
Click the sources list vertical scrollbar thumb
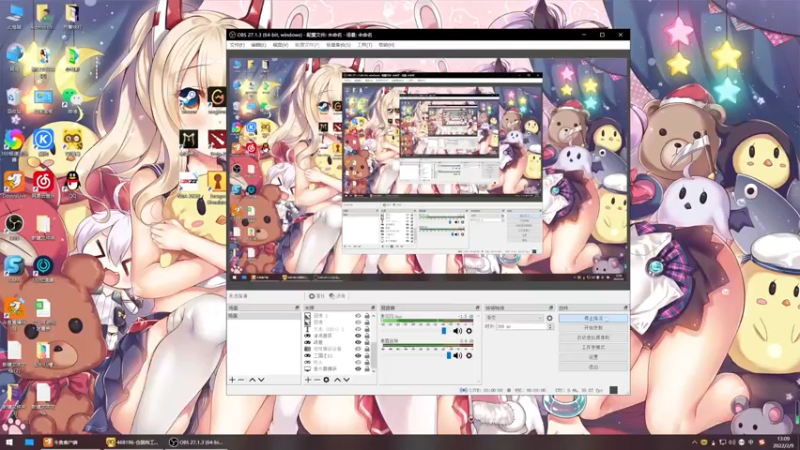373,355
